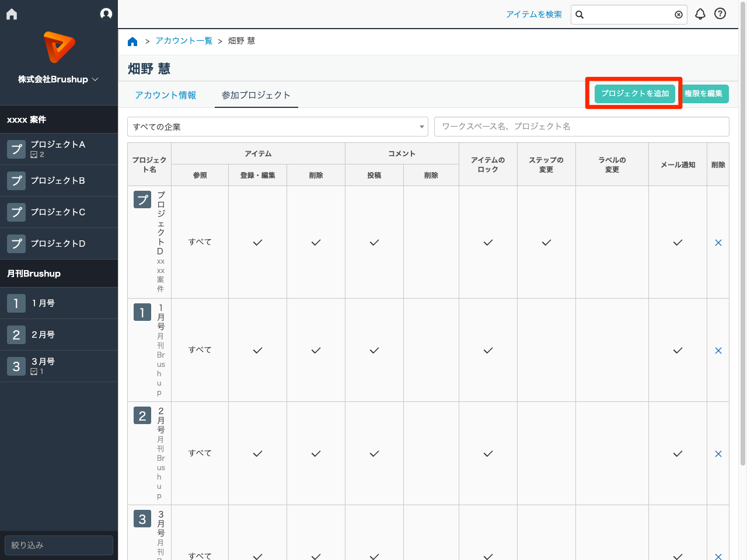Screen dimensions: 747x560
Task: Open the help question mark icon
Action: (x=720, y=13)
